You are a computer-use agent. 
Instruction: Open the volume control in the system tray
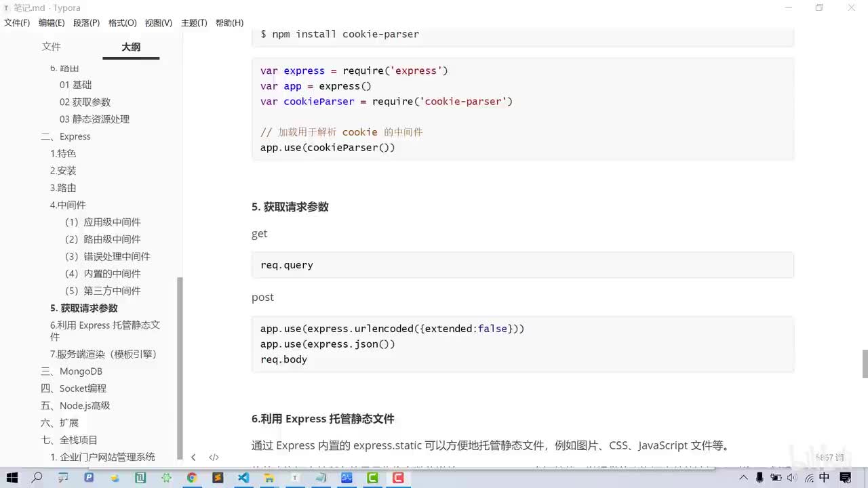pyautogui.click(x=792, y=478)
